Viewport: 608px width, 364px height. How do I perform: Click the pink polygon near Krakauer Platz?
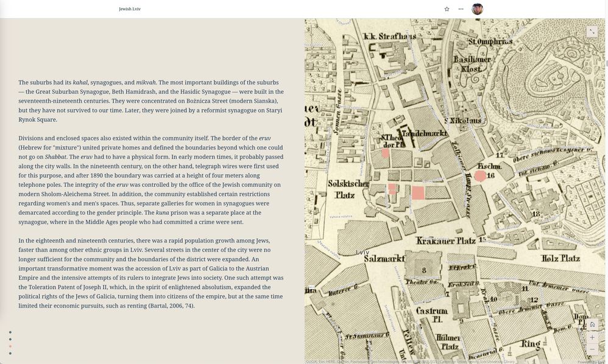point(418,192)
